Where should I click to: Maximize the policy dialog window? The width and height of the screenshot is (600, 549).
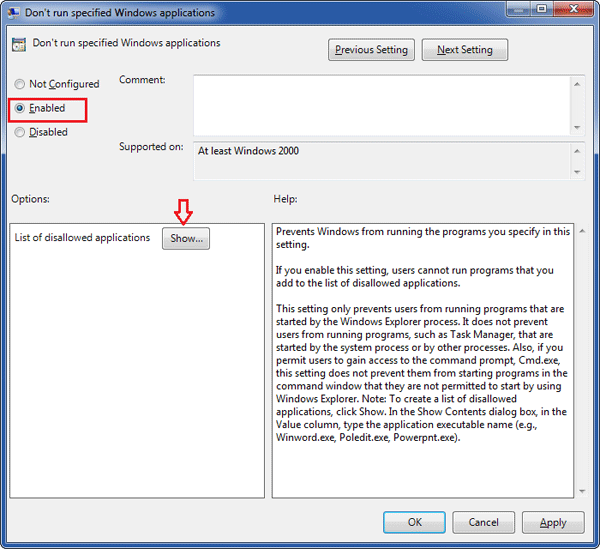point(542,9)
